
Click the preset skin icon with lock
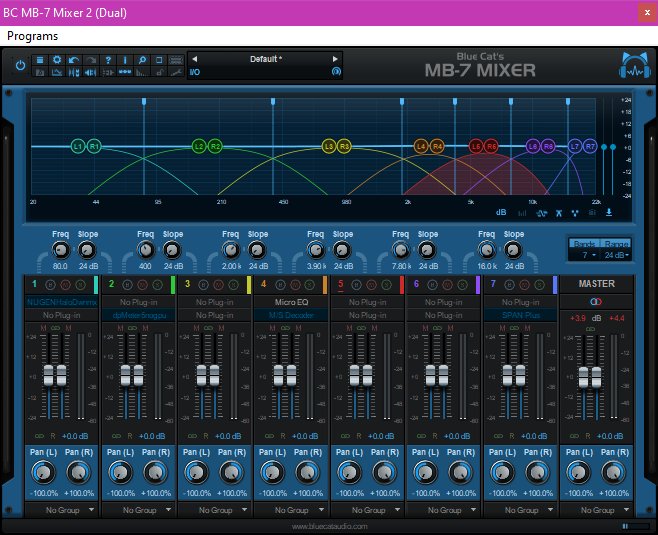[x=40, y=73]
